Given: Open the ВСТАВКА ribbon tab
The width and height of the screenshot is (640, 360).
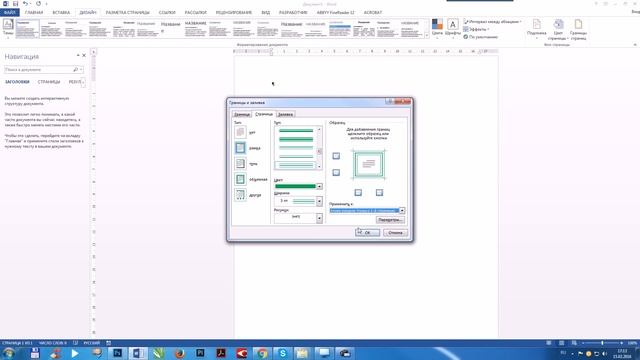Looking at the screenshot, I should tap(61, 13).
